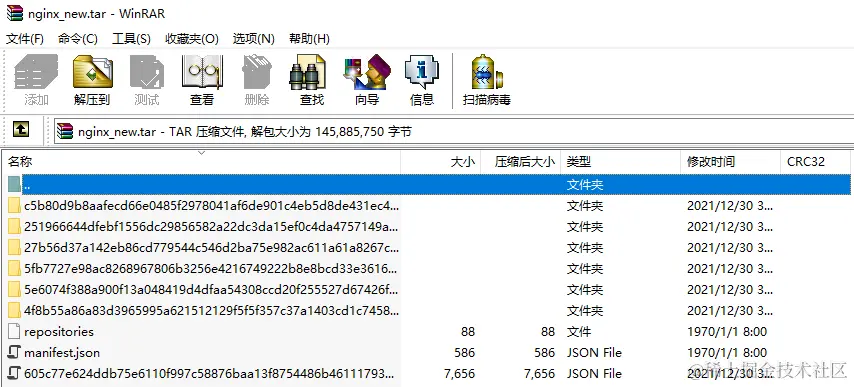
Task: Click the archive icon in the address bar
Action: [x=65, y=131]
